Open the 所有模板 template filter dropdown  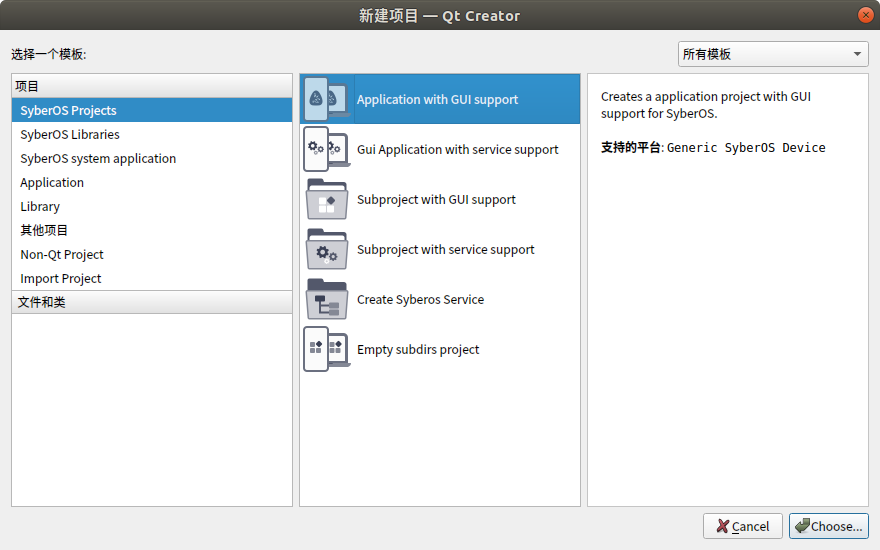tap(773, 54)
